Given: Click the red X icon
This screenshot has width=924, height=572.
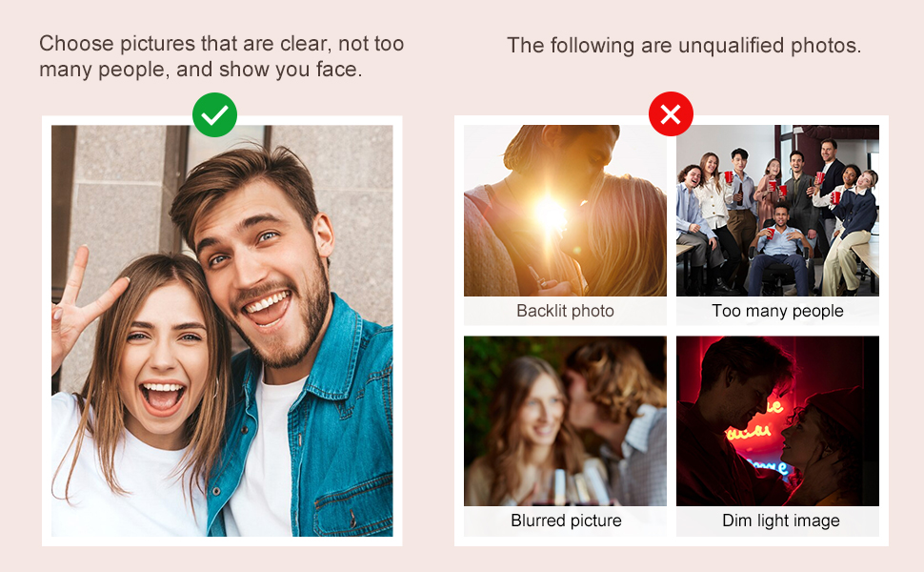Looking at the screenshot, I should pyautogui.click(x=671, y=114).
